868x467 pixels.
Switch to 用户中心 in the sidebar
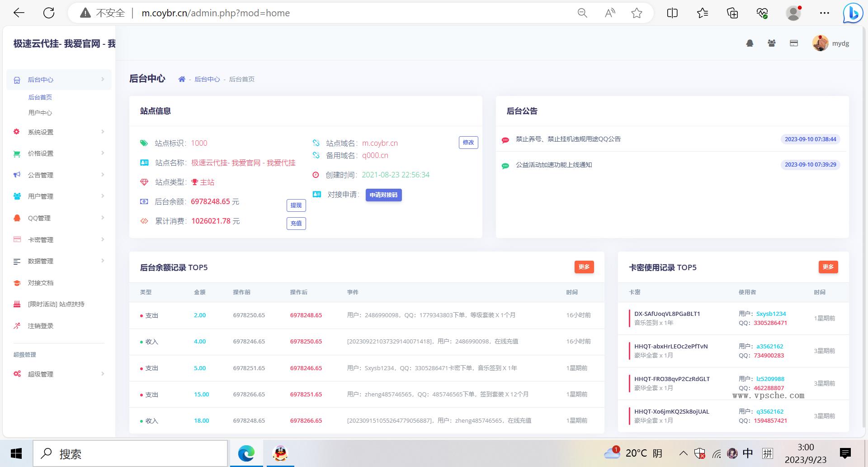point(41,112)
